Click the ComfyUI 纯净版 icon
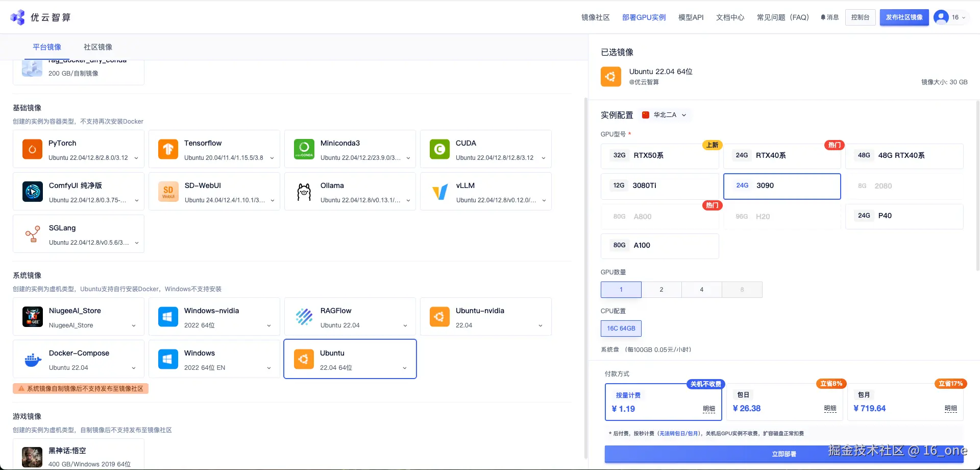980x470 pixels. (33, 192)
